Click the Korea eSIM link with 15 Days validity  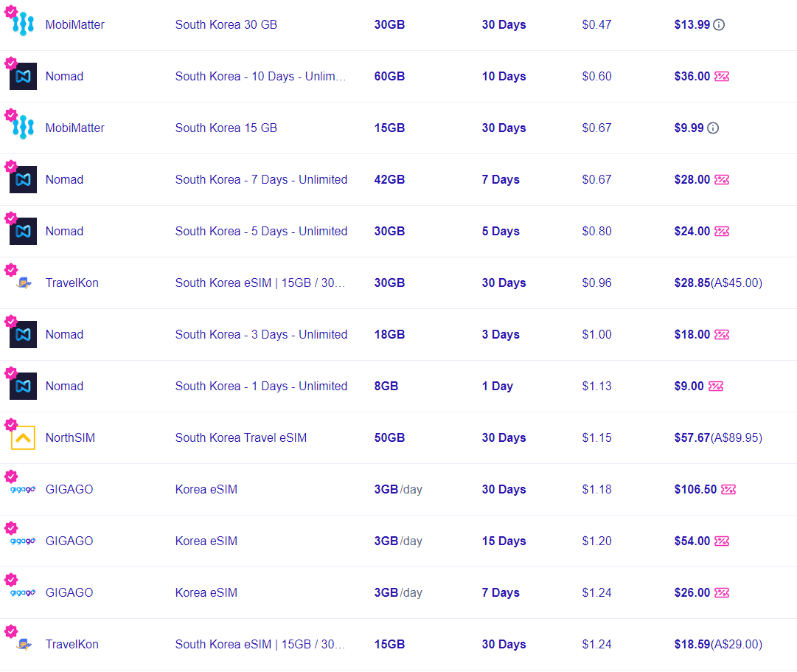pos(206,541)
